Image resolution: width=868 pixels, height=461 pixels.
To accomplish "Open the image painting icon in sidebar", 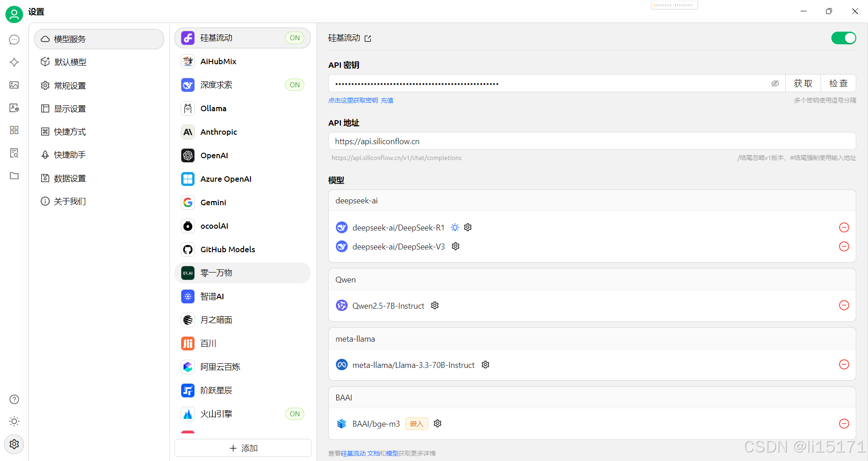I will (14, 85).
